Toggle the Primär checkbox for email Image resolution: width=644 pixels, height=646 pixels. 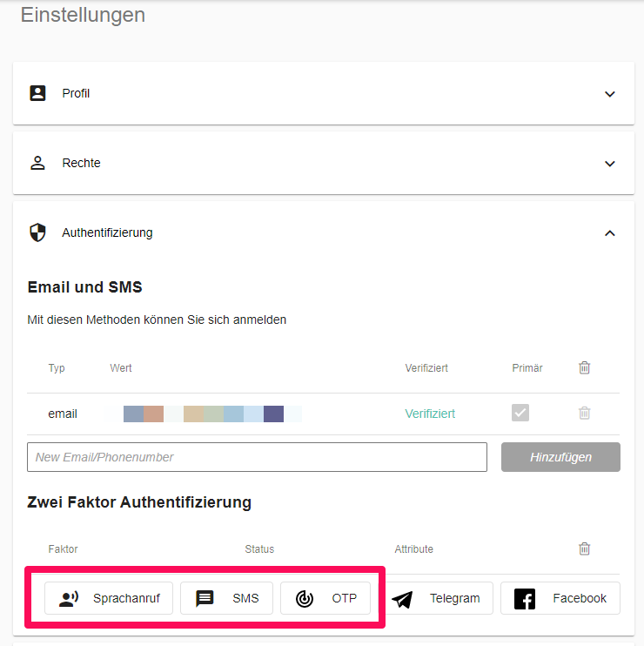[x=520, y=414]
